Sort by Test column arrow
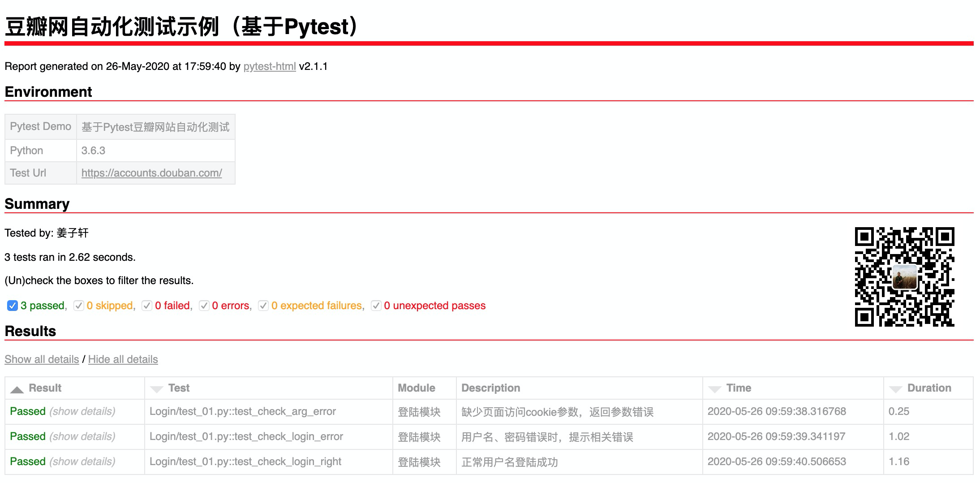 coord(157,389)
